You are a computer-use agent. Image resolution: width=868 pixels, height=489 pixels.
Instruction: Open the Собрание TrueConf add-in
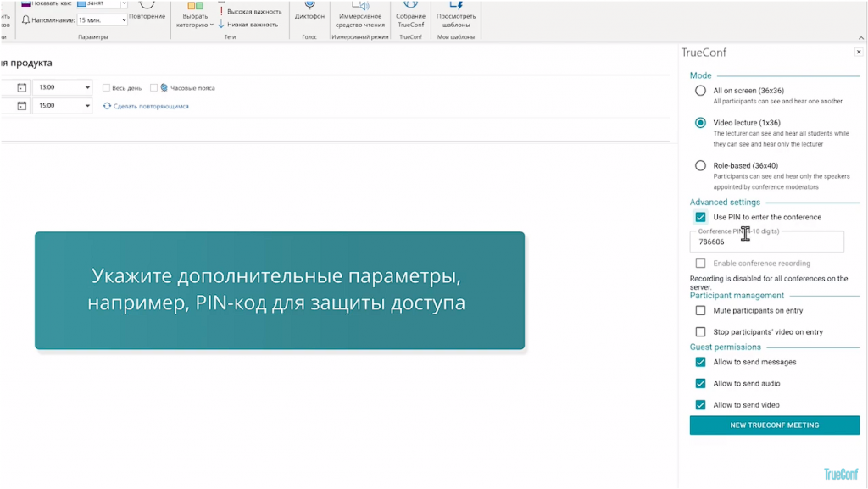pyautogui.click(x=411, y=15)
